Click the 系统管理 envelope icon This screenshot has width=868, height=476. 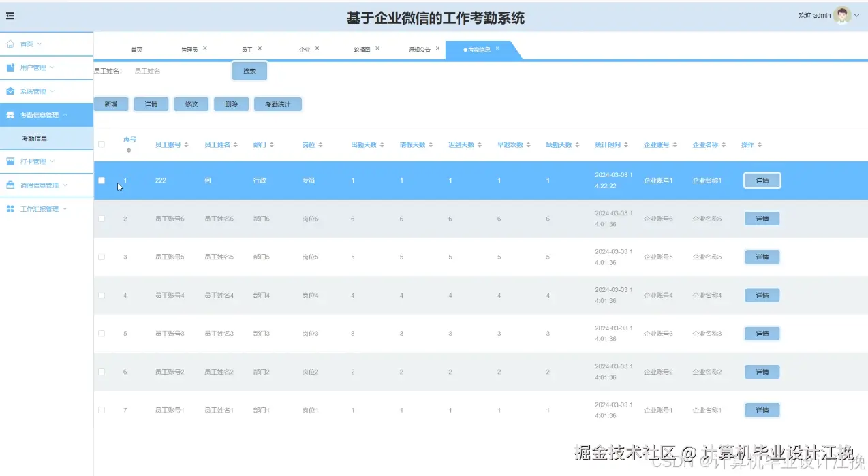pyautogui.click(x=10, y=91)
